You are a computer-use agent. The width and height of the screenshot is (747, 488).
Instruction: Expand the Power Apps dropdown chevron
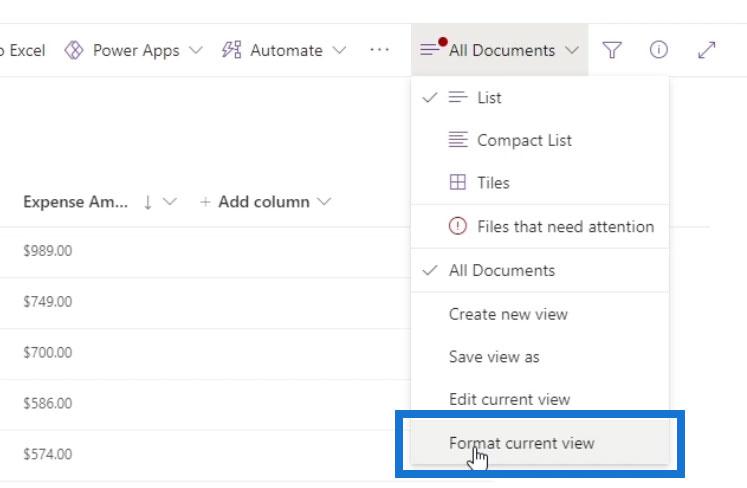click(195, 50)
